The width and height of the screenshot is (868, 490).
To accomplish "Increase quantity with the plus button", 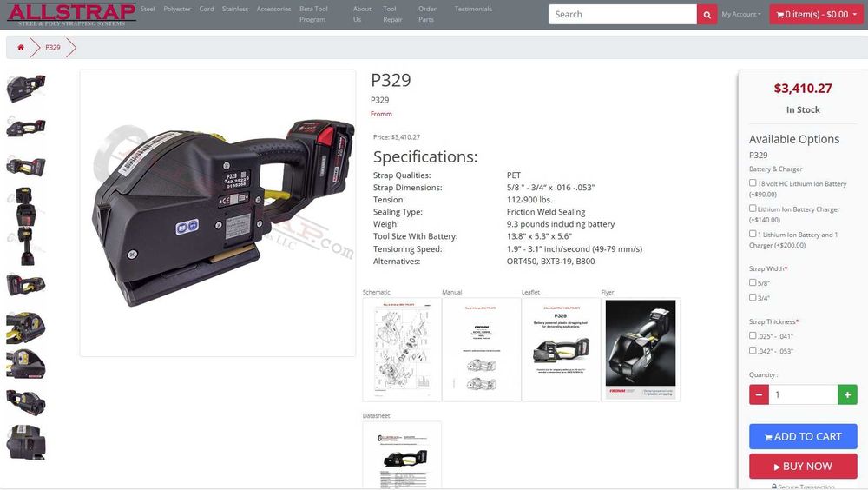I will 847,394.
